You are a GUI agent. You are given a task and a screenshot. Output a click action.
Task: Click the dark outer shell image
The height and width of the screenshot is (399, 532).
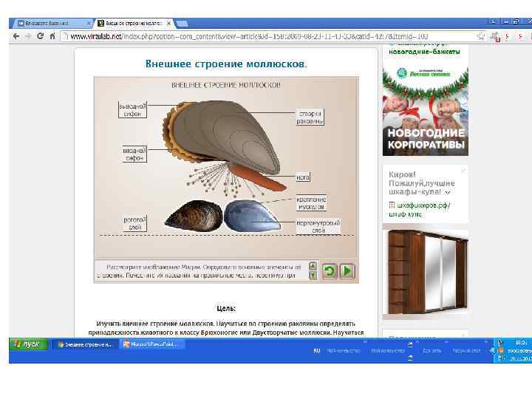tap(194, 216)
